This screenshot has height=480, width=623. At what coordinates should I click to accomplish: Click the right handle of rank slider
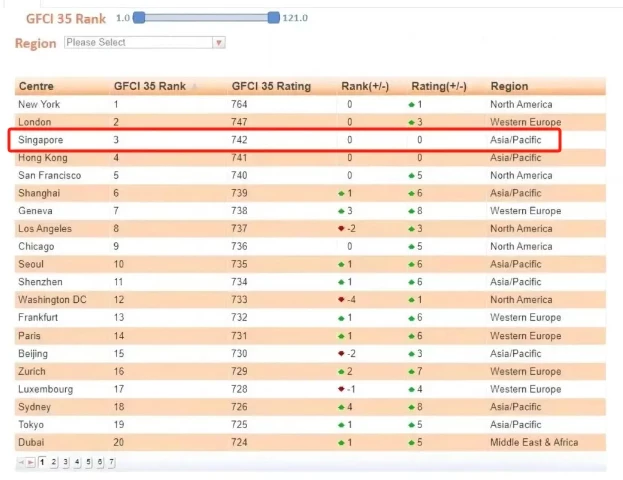click(273, 18)
